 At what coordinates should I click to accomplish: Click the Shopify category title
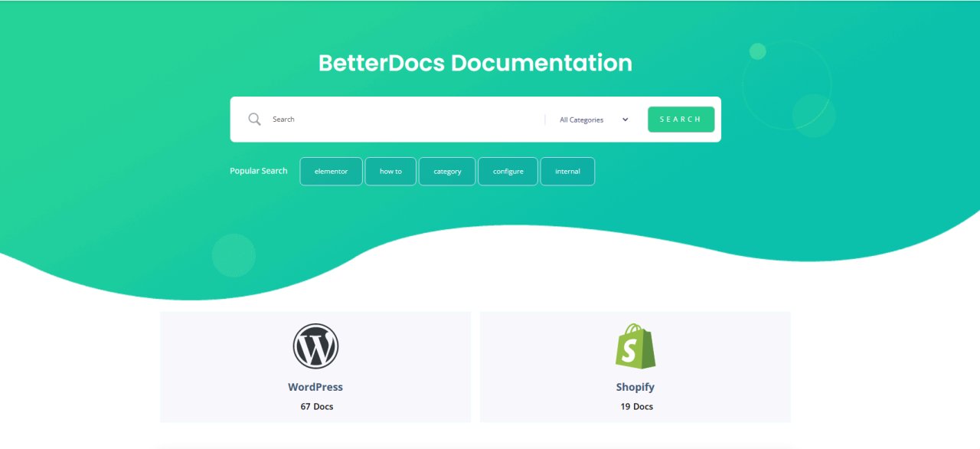point(635,386)
